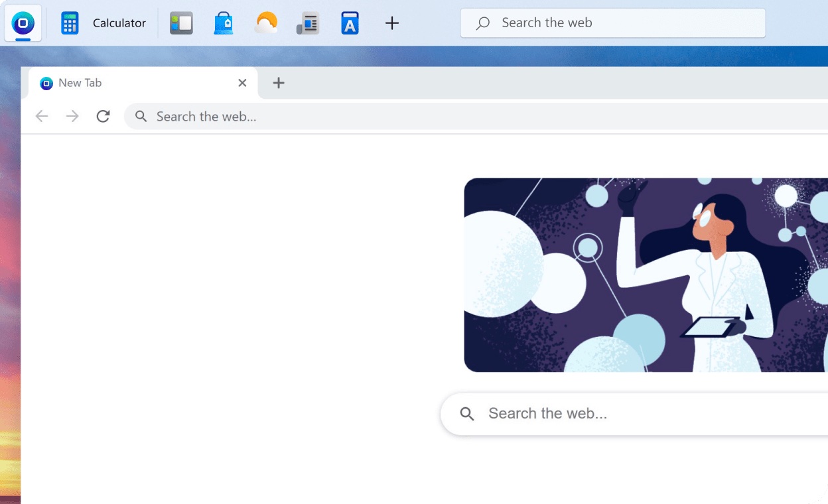Screen dimensions: 828x504
Task: Select the active browser icon in the taskbar
Action: point(23,23)
